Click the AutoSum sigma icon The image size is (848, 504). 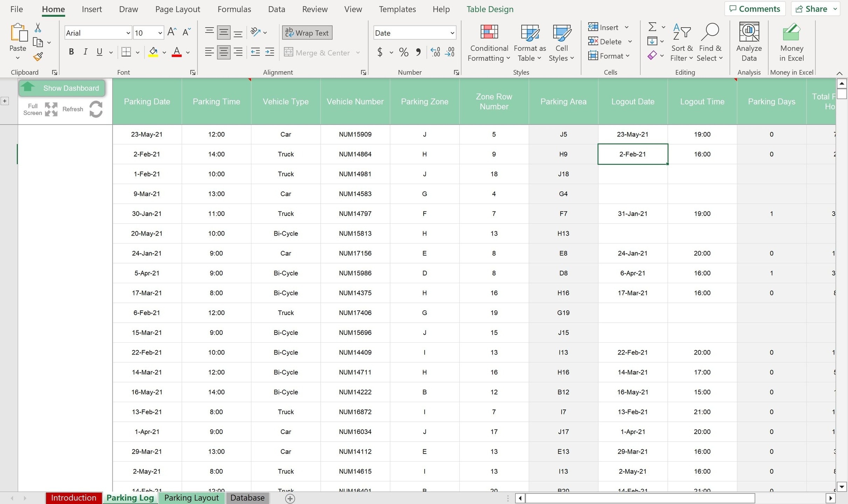click(x=652, y=27)
